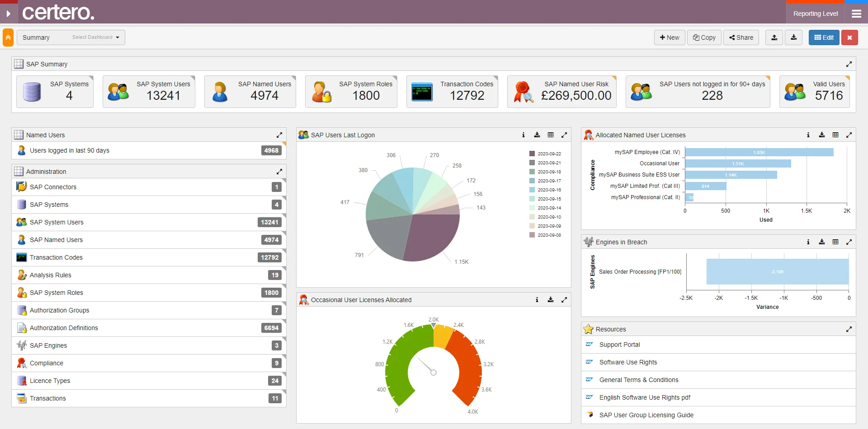Click the upload dashboard icon
The width and height of the screenshot is (868, 429).
click(x=774, y=37)
